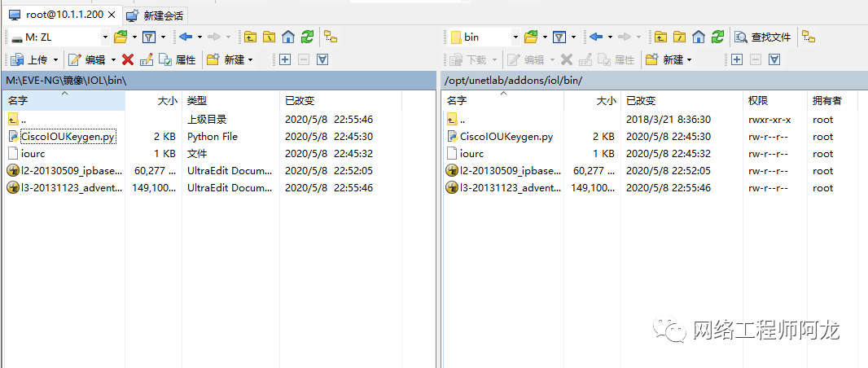This screenshot has height=368, width=868.
Task: Click remote 新建 new button
Action: click(664, 59)
